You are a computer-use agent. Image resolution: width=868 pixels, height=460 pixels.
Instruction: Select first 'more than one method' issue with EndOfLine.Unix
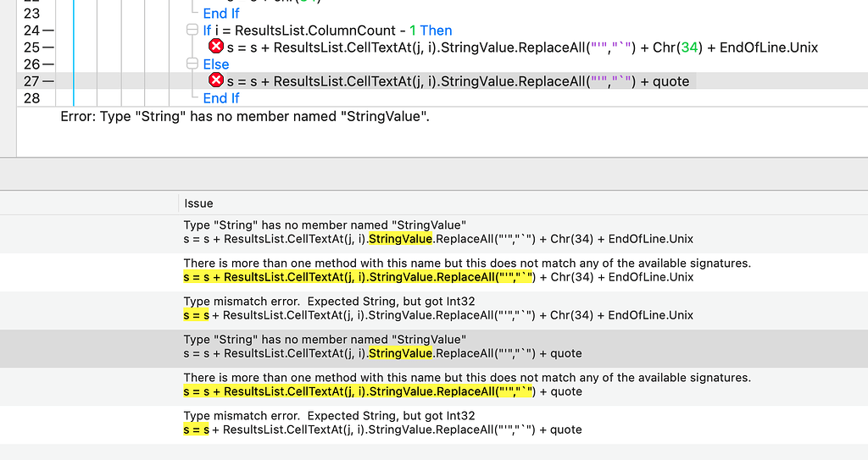(x=434, y=272)
